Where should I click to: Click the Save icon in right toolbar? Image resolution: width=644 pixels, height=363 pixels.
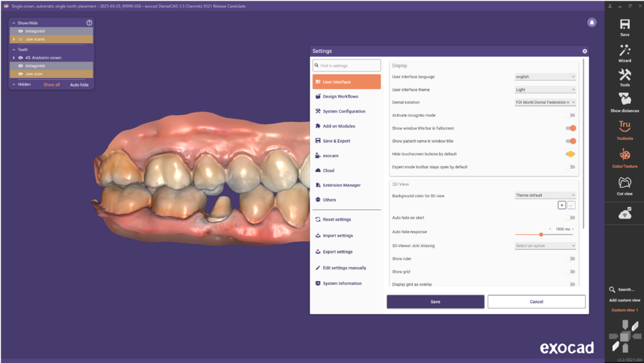click(624, 25)
